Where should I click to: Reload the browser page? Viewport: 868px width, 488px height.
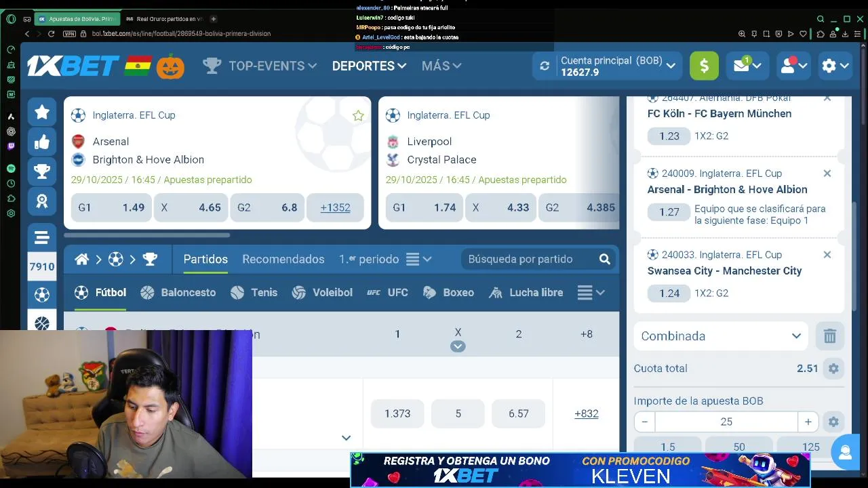[x=51, y=34]
